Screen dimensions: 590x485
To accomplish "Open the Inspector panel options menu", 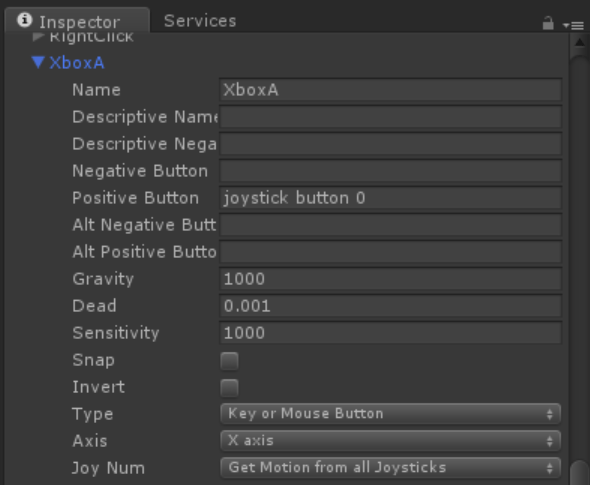I will pos(573,25).
